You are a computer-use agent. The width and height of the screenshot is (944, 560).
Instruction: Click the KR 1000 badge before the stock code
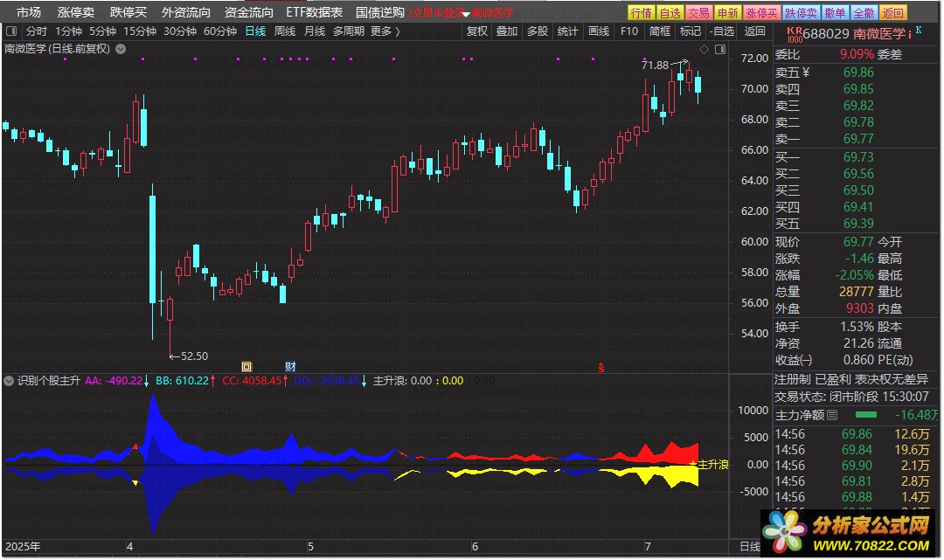pyautogui.click(x=795, y=34)
